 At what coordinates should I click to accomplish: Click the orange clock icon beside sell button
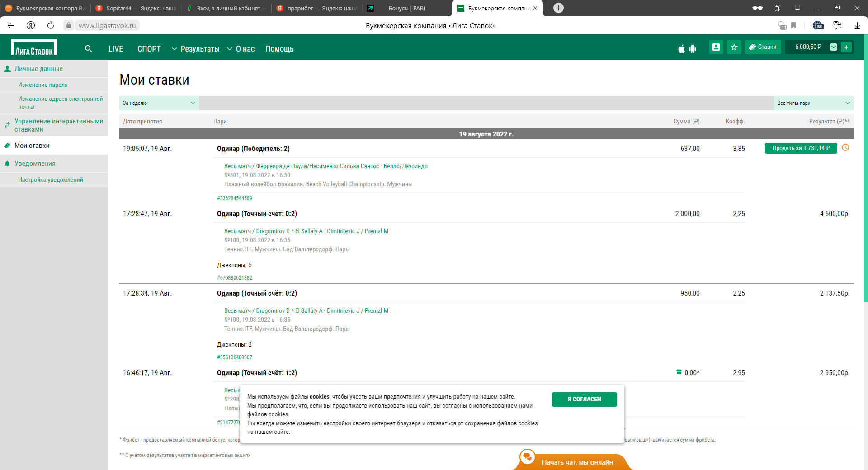coord(845,148)
